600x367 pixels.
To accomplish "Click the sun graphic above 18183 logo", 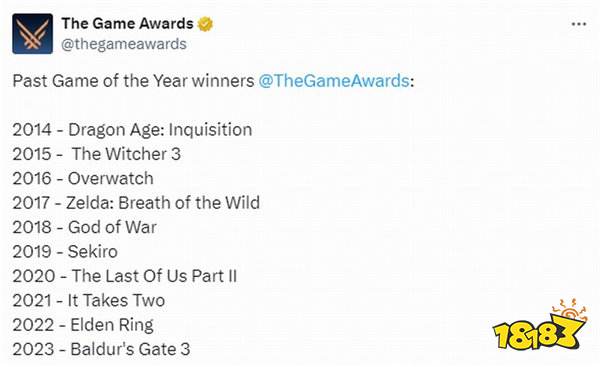I will point(569,310).
